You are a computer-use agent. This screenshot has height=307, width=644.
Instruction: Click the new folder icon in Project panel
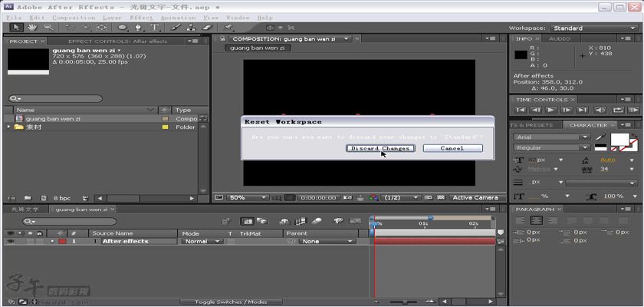pos(28,198)
